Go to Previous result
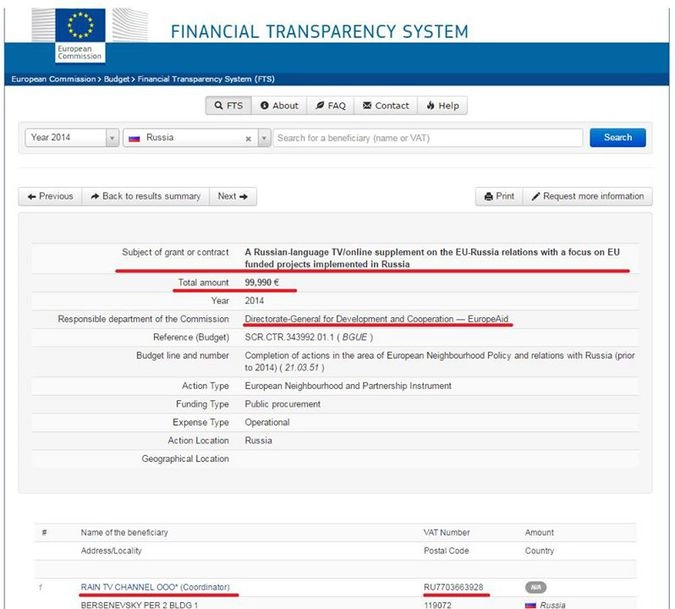Screen dimensions: 675x609 click(x=50, y=196)
